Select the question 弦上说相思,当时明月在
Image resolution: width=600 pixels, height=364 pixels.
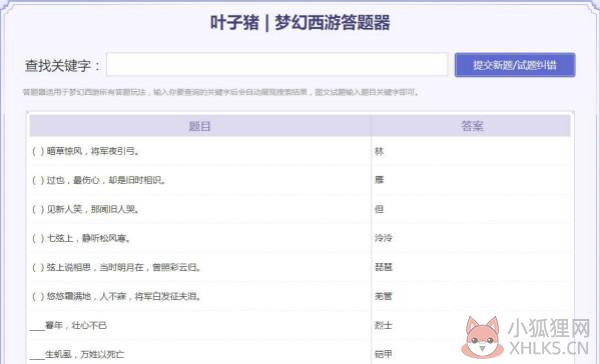(x=117, y=267)
